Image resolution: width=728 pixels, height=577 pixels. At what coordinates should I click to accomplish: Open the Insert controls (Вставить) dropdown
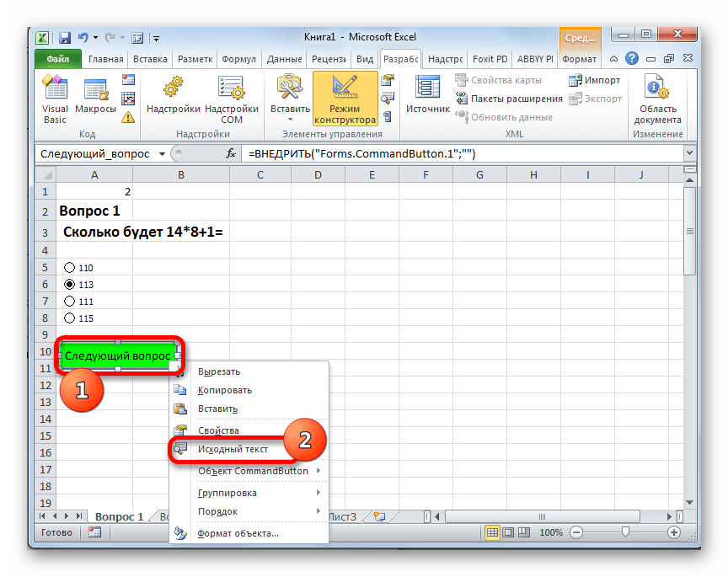coord(290,99)
